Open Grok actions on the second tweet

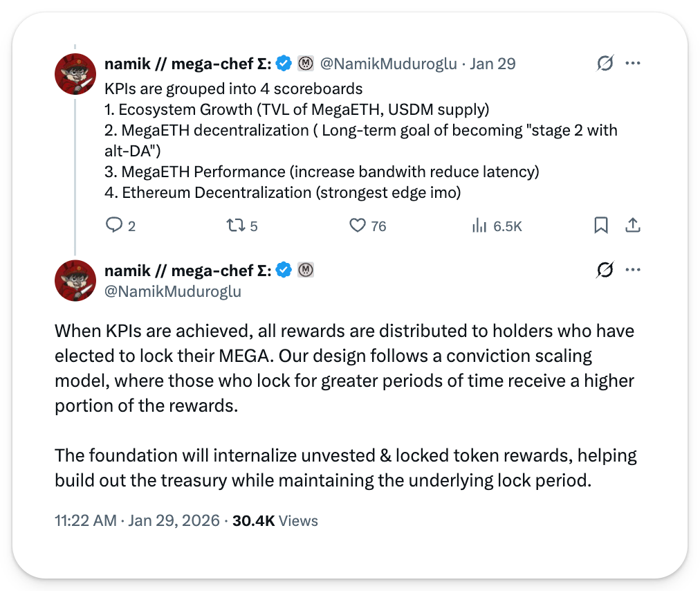click(605, 271)
